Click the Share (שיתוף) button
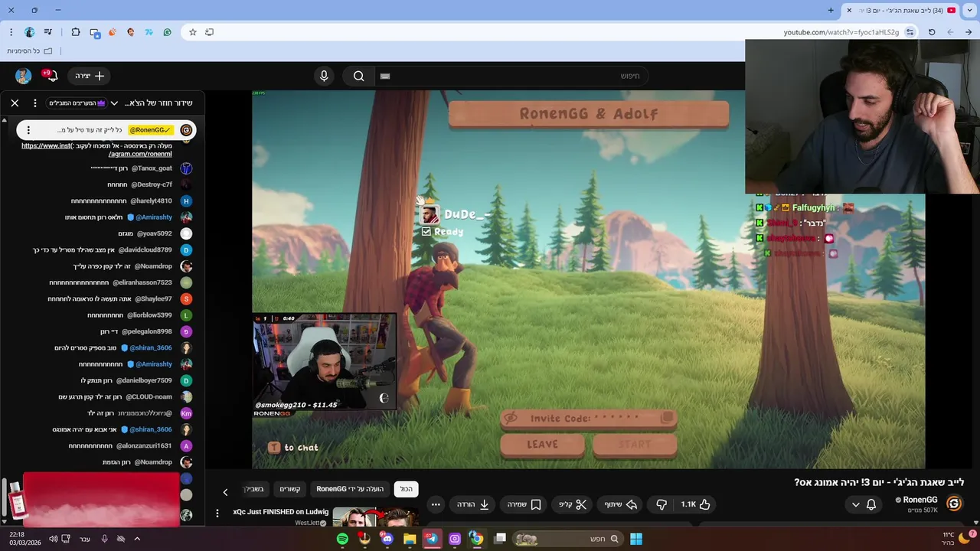 click(x=621, y=504)
